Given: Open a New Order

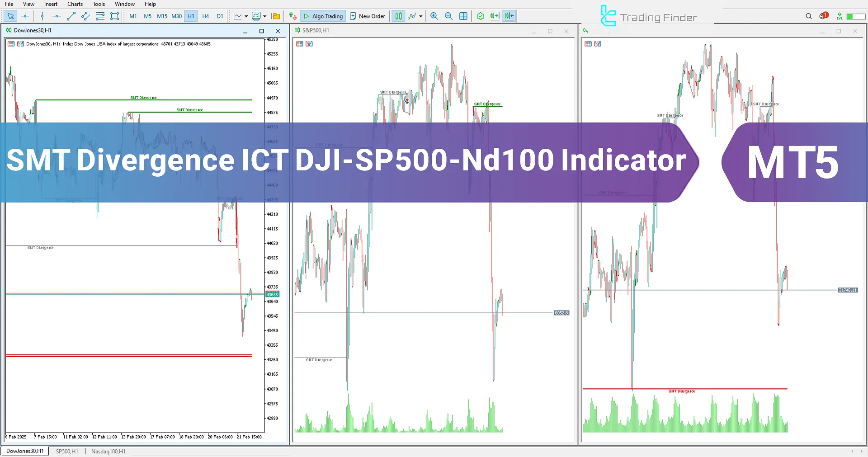Looking at the screenshot, I should [x=368, y=16].
